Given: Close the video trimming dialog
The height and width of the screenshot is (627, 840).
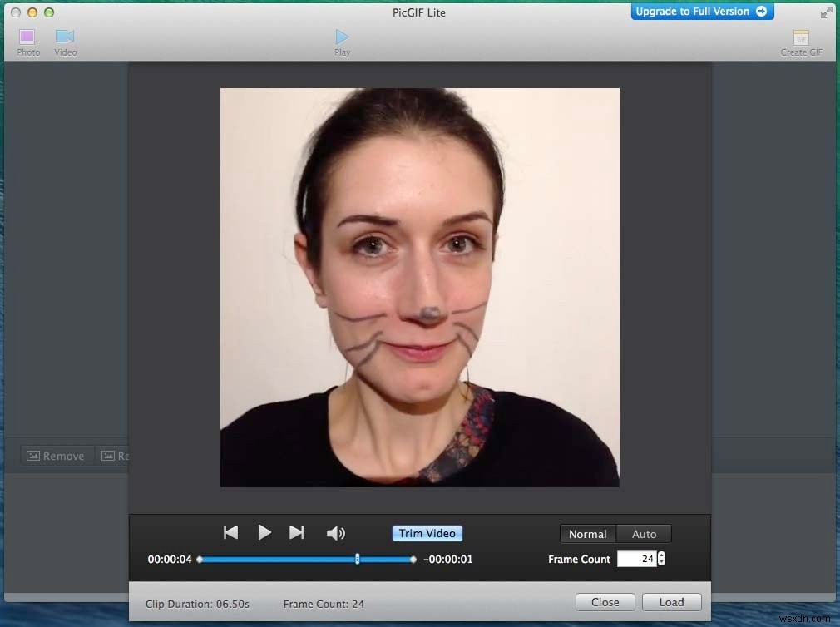Looking at the screenshot, I should [x=605, y=601].
